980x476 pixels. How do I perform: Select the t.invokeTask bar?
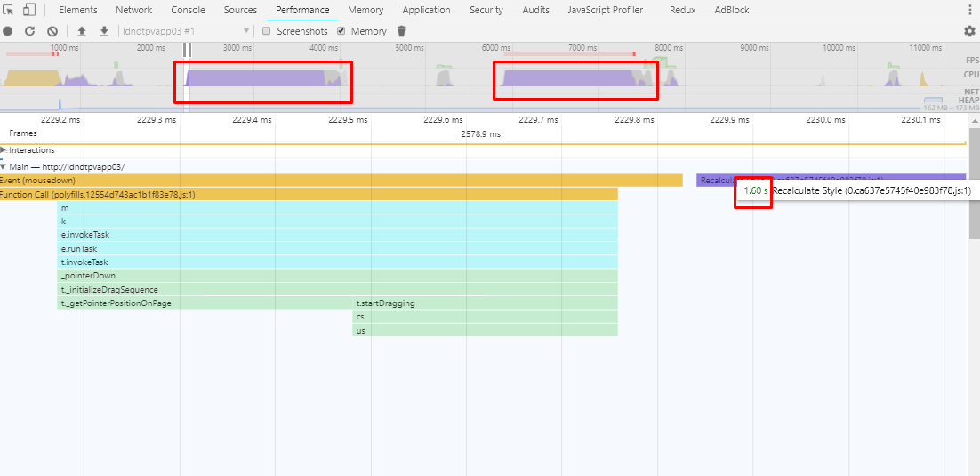pyautogui.click(x=337, y=262)
